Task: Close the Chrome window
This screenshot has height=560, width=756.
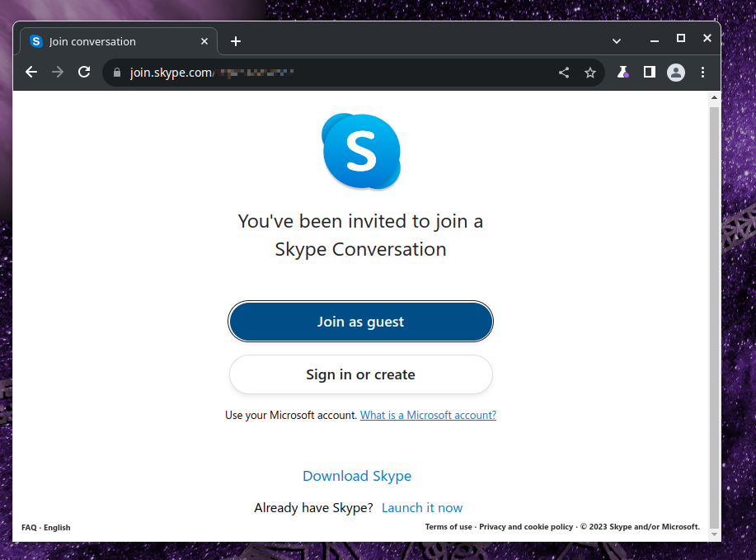Action: [707, 38]
